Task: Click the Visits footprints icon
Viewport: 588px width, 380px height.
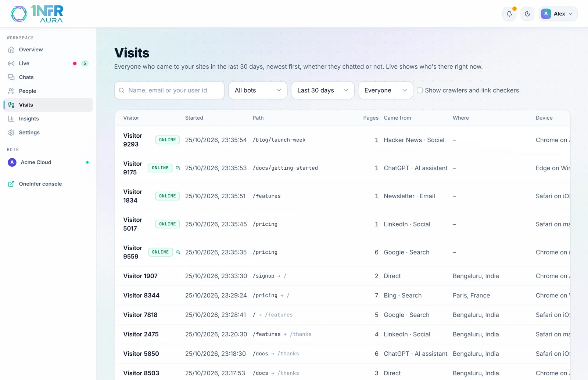Action: [x=11, y=105]
